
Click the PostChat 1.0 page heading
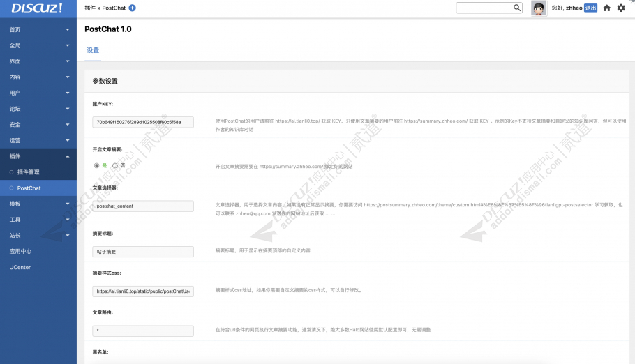pos(108,29)
